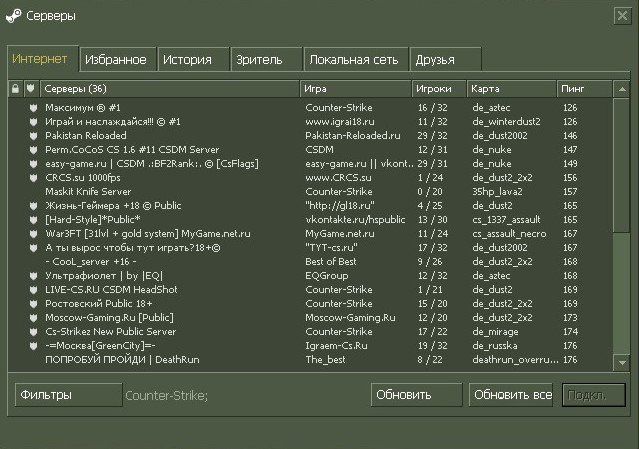Click shield icon beside Moscow-Gaming.Ru [Public]
This screenshot has width=639, height=449.
(33, 318)
